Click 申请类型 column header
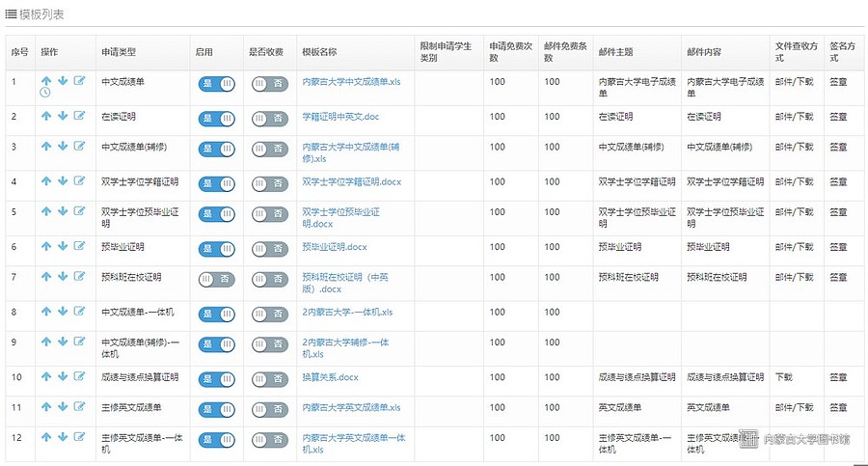Viewport: 868px width, 466px height. 119,52
